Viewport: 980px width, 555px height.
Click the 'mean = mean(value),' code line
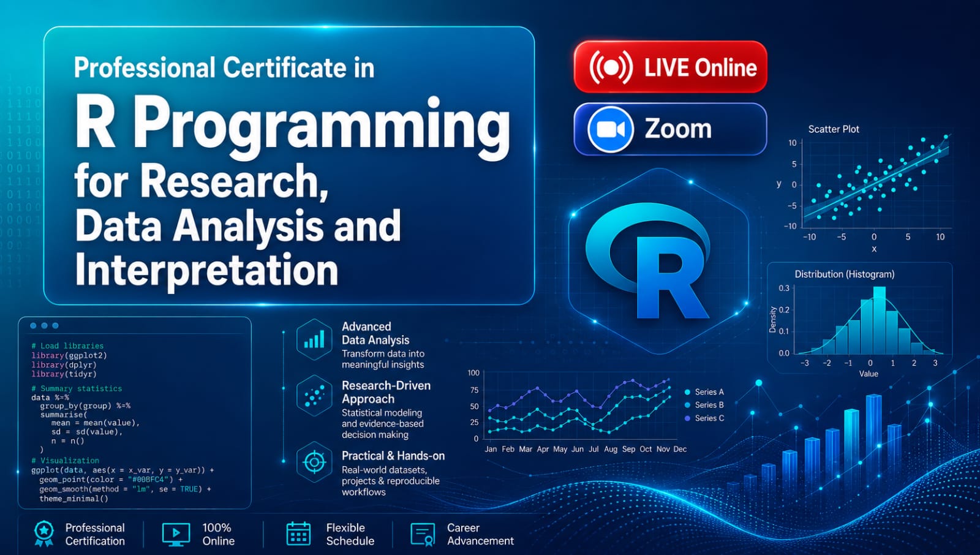point(96,423)
